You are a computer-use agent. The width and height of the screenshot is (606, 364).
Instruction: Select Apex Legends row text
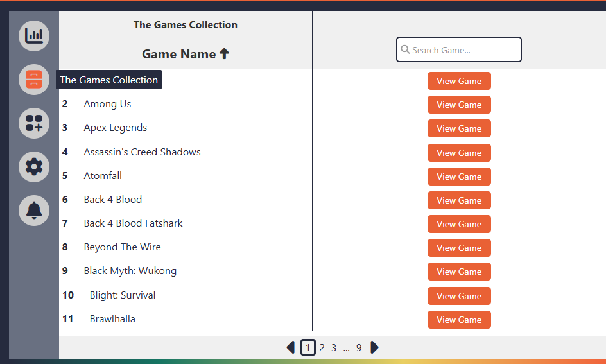click(115, 128)
